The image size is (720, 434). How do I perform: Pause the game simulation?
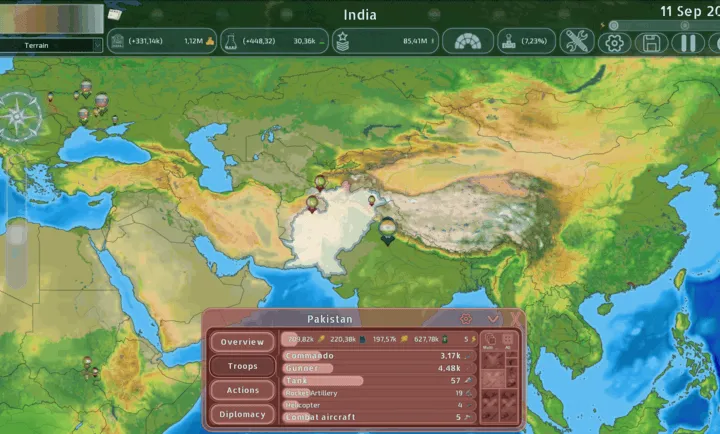point(688,43)
